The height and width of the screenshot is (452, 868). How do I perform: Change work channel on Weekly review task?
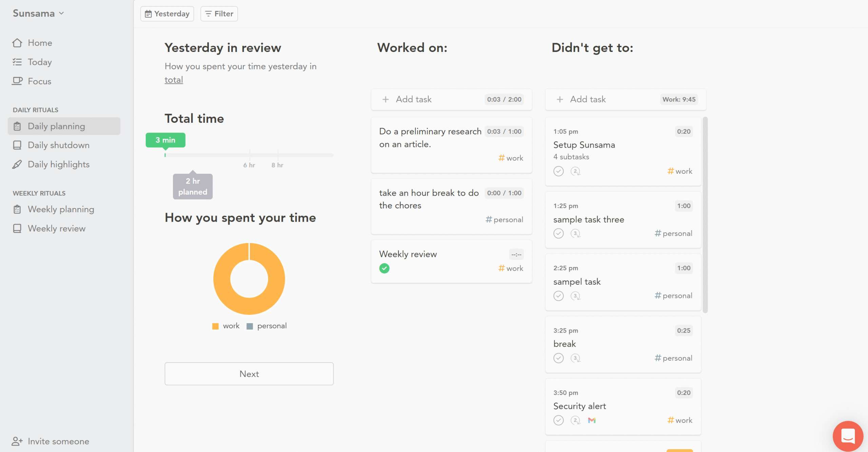[x=510, y=268]
